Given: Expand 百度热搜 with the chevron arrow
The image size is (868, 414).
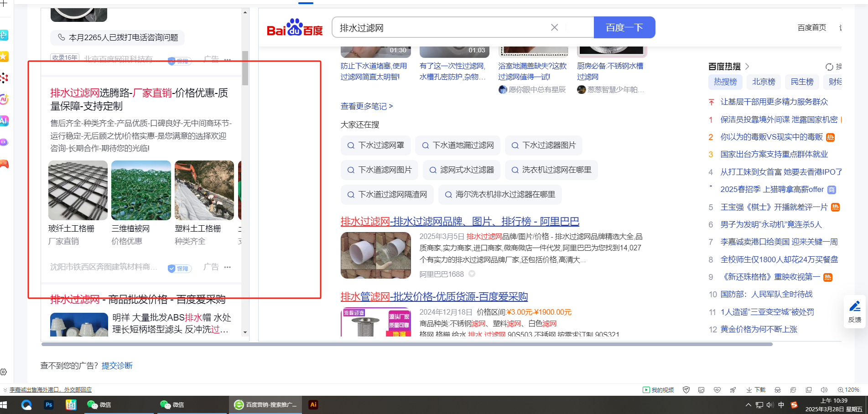Looking at the screenshot, I should [x=747, y=67].
